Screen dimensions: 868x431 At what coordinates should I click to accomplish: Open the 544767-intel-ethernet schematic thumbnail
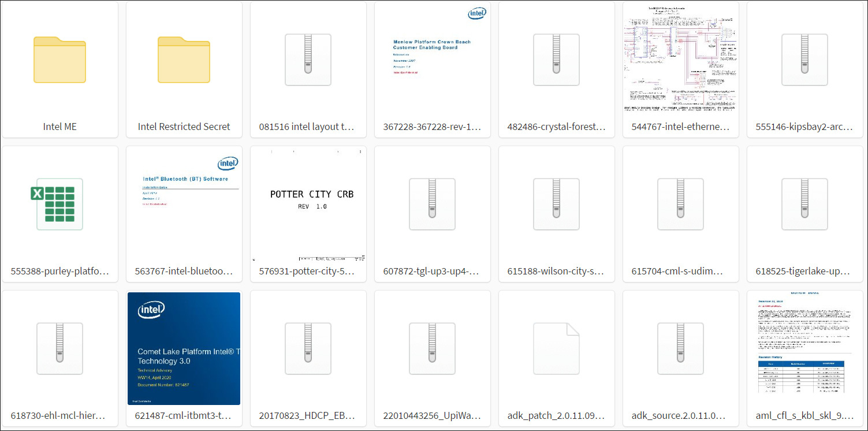coord(680,60)
